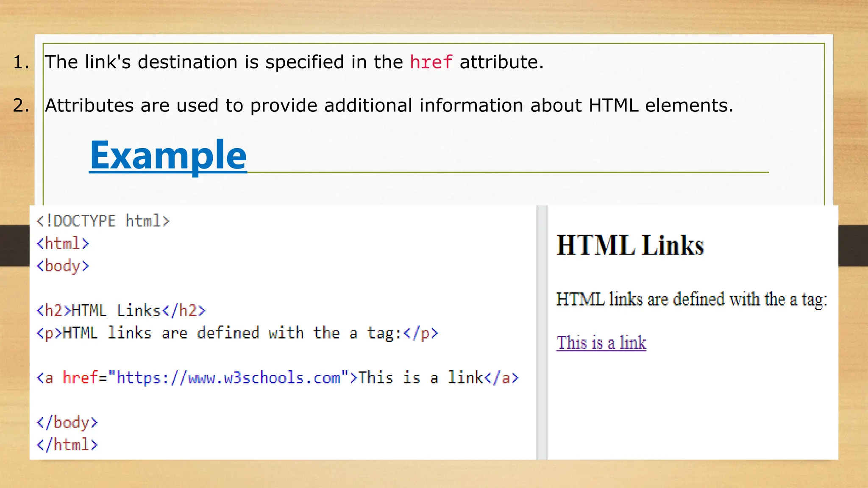Click the opening '<html>' tag line
Viewport: 868px width, 488px height.
pyautogui.click(x=63, y=244)
